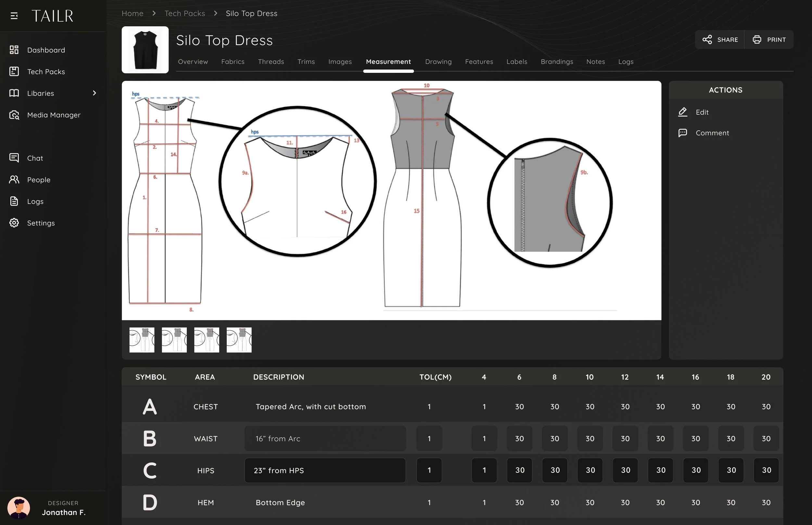Viewport: 812px width, 525px height.
Task: Switch to the Drawing tab
Action: 438,62
